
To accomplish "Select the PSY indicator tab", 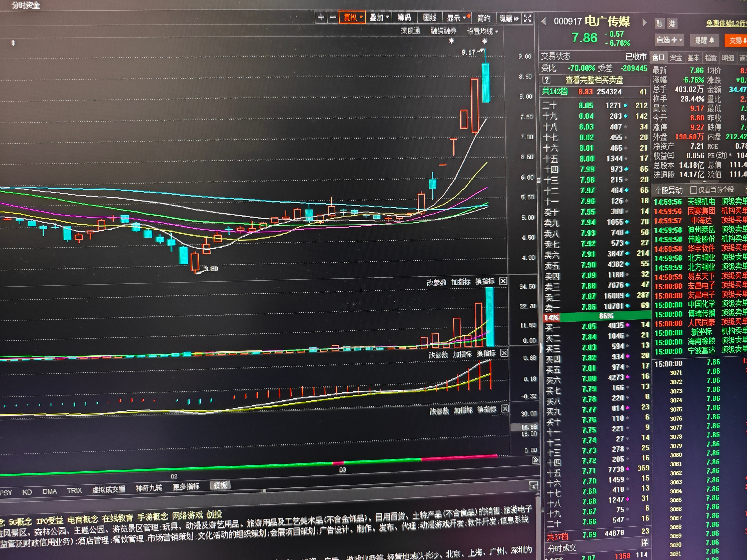I will pyautogui.click(x=6, y=493).
